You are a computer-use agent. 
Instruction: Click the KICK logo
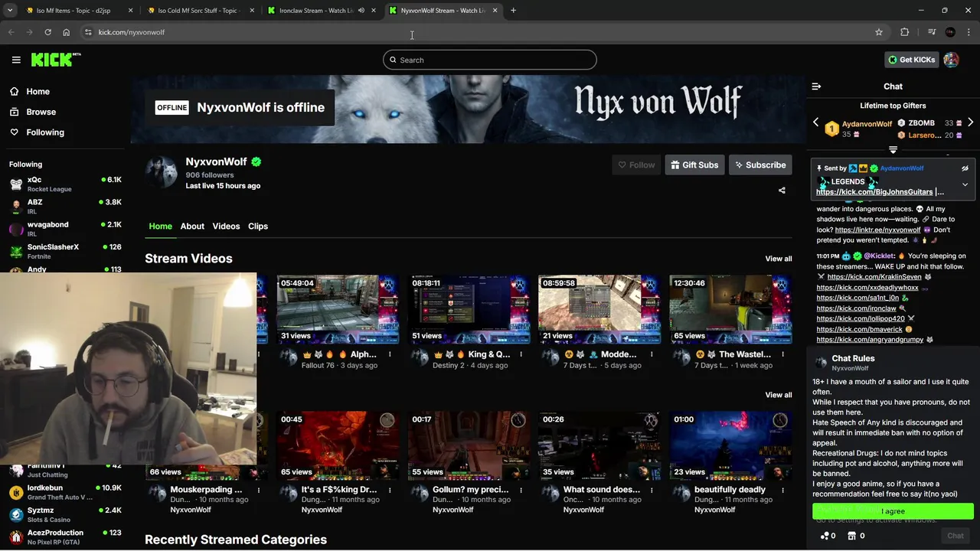point(56,60)
